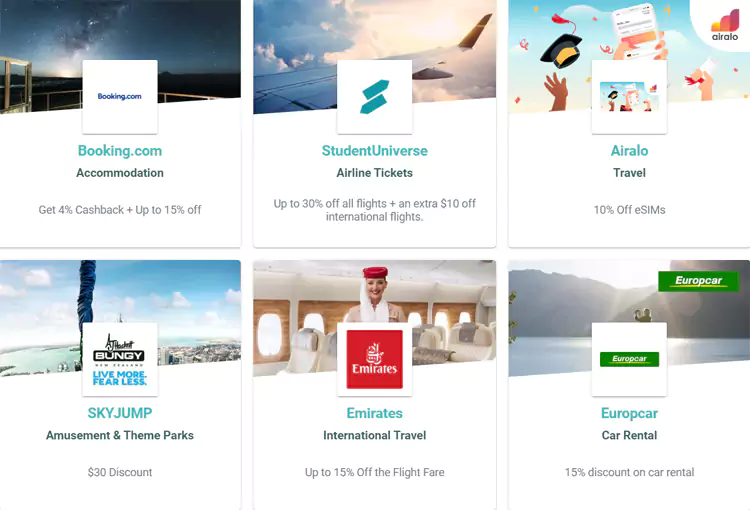Screen dimensions: 750x510
Task: Click the Europcar banner badge on photo
Action: (x=698, y=281)
